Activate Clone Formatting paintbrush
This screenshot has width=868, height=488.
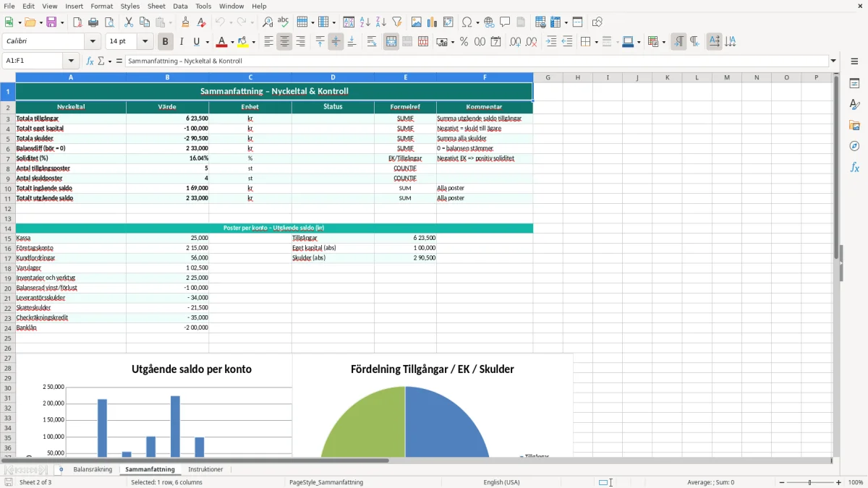[186, 22]
